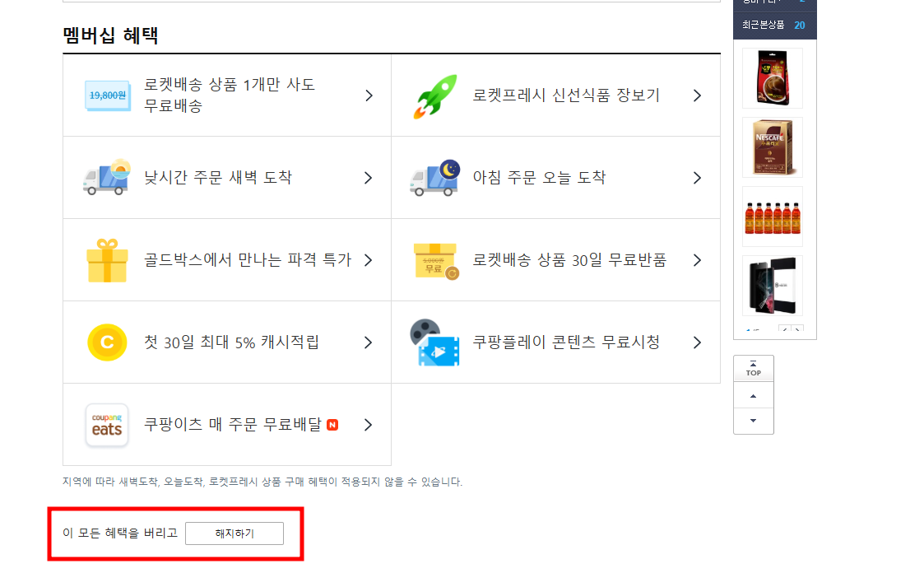Click the sunrise delivery truck icon
The height and width of the screenshot is (573, 924).
(107, 178)
